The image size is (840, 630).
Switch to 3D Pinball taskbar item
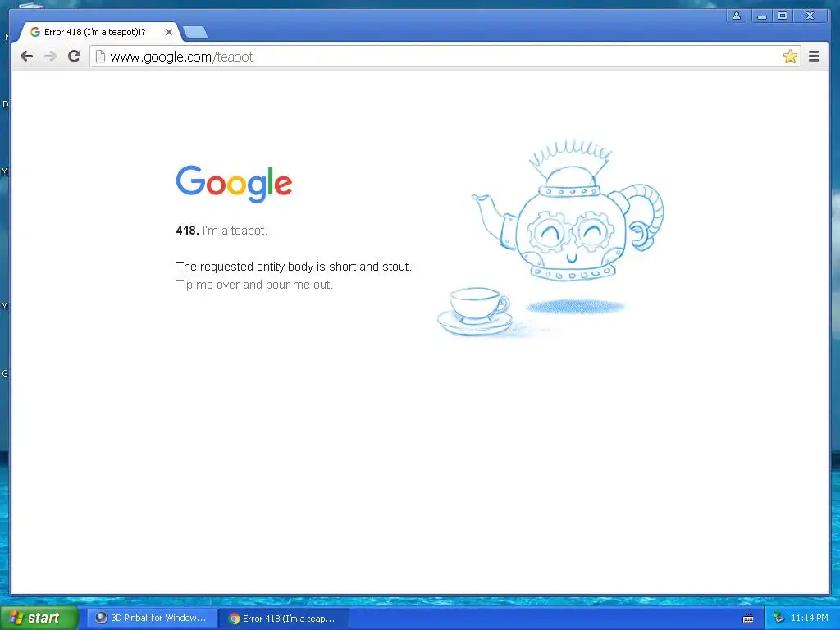(x=152, y=619)
